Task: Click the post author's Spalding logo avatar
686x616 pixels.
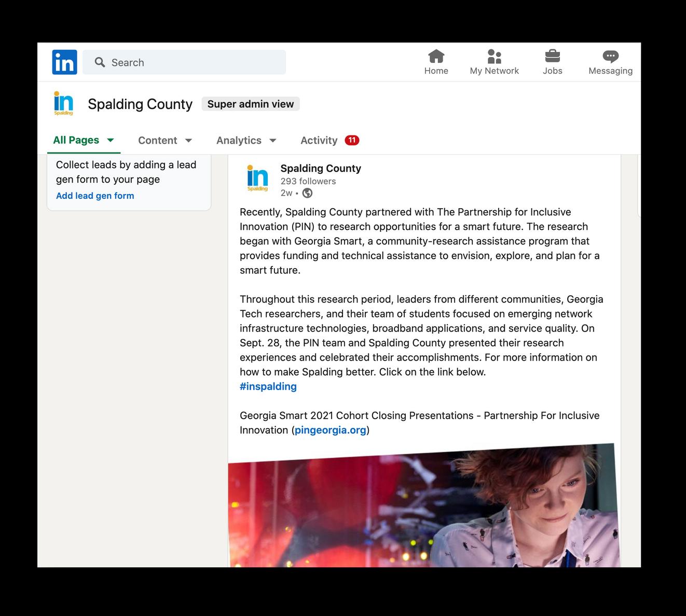Action: tap(257, 179)
